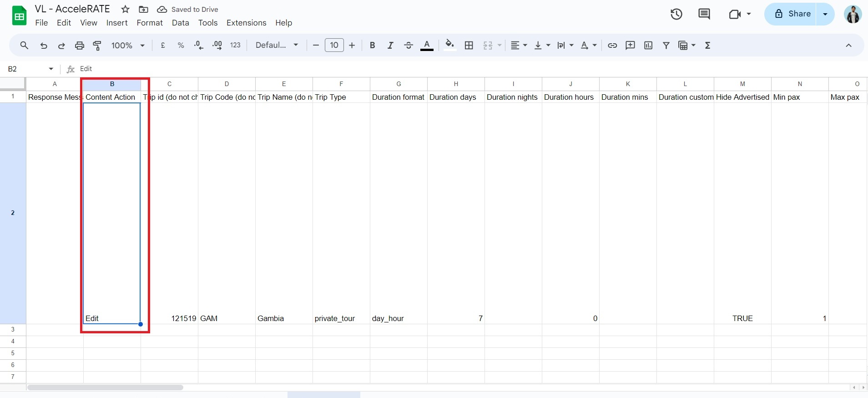Viewport: 868px width, 398px height.
Task: Open the Extensions menu
Action: (x=246, y=23)
